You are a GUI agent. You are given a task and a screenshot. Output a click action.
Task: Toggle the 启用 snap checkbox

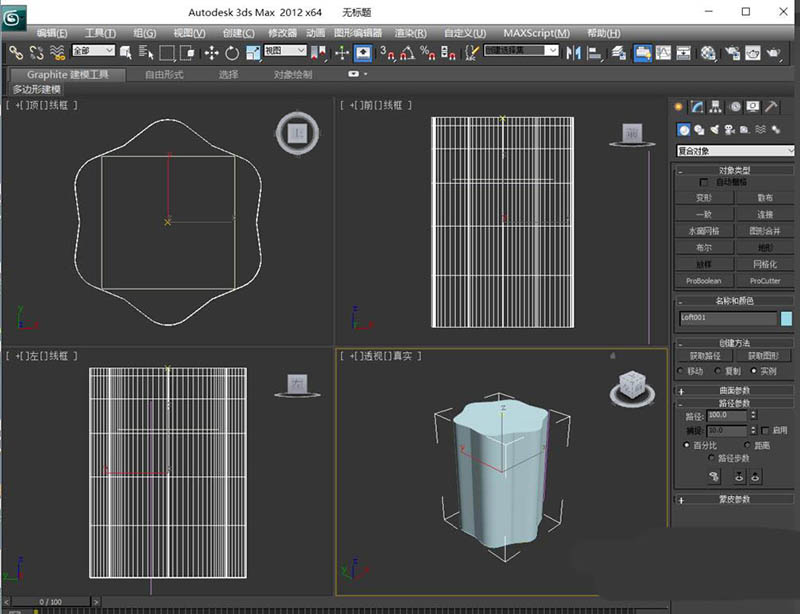pyautogui.click(x=766, y=430)
